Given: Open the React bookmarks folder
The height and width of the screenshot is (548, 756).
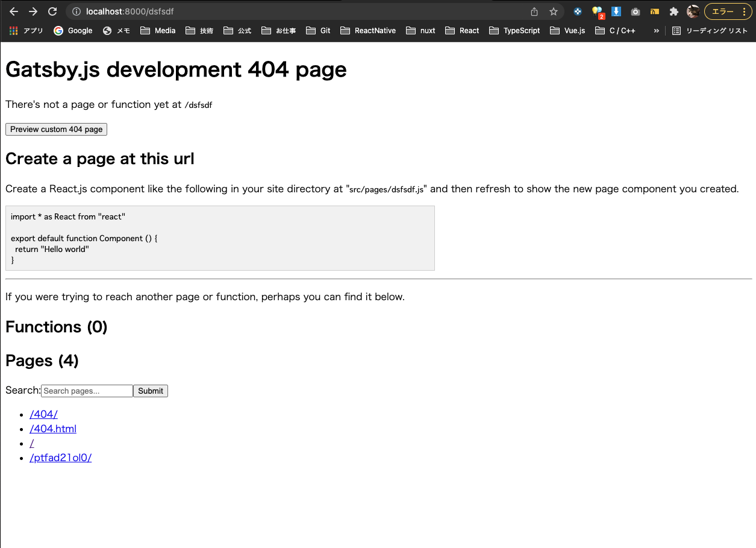Looking at the screenshot, I should [462, 31].
